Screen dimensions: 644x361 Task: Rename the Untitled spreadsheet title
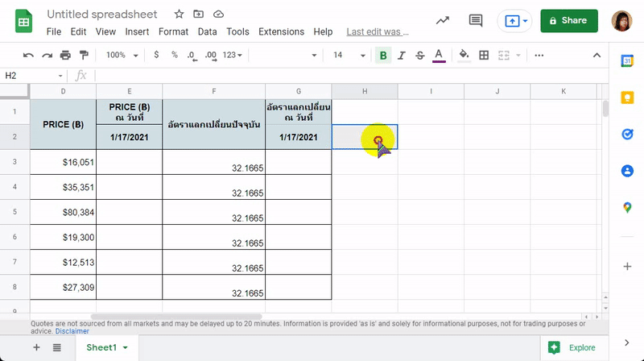pos(102,14)
